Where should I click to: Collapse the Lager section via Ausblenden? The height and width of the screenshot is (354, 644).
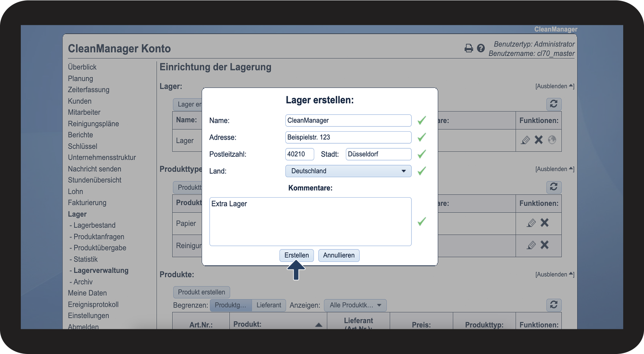pyautogui.click(x=554, y=86)
